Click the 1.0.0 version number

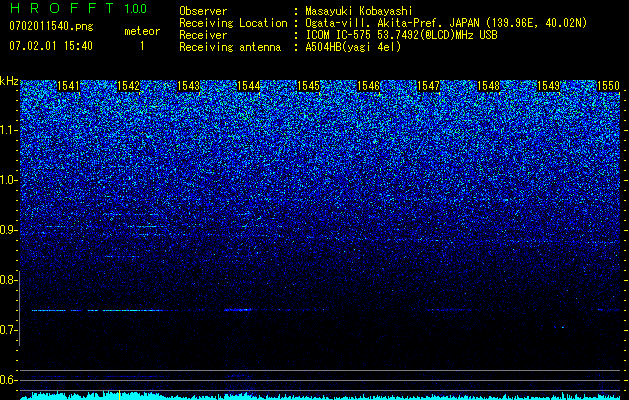pyautogui.click(x=136, y=9)
